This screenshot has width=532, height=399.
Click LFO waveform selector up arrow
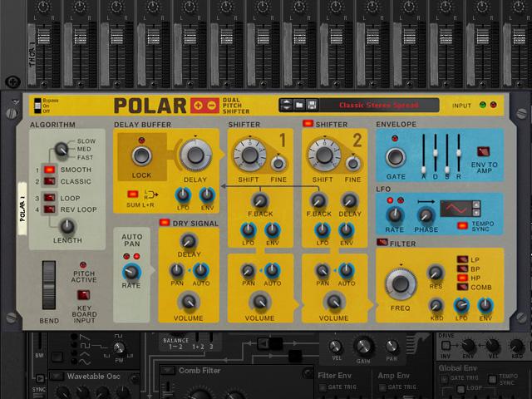pos(476,204)
